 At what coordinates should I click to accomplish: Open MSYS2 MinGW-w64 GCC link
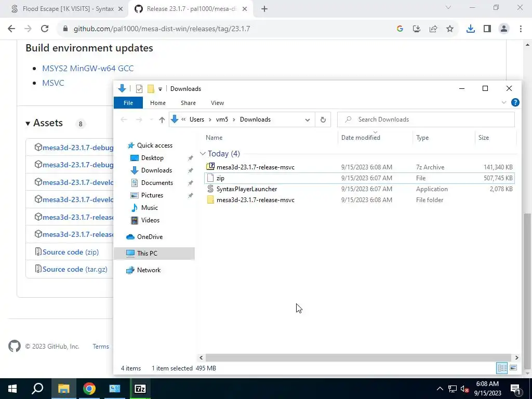click(x=88, y=68)
